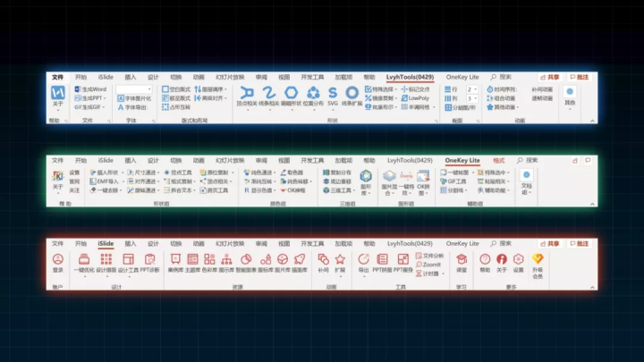Click LowPoly in the LvyhTools ribbon
The width and height of the screenshot is (644, 362).
pyautogui.click(x=415, y=98)
